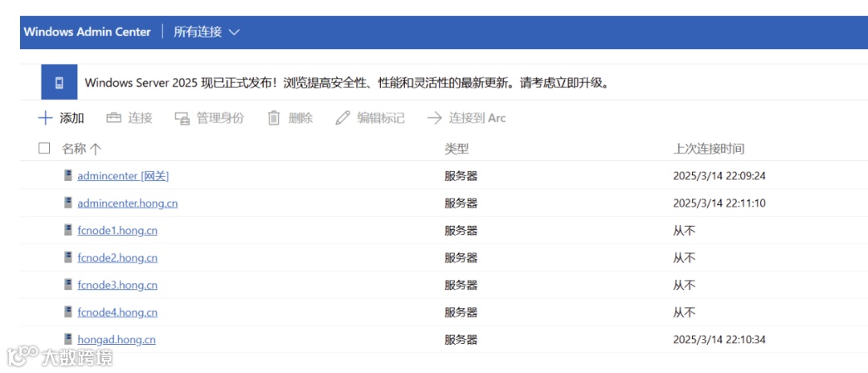Viewport: 868px width, 373px height.
Task: Click 从不 in the fcnode2.hong.cn row
Action: [x=684, y=258]
